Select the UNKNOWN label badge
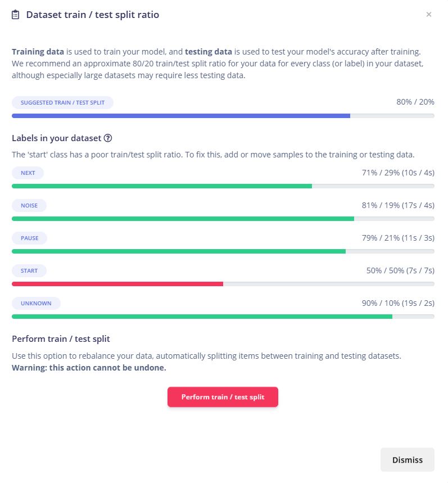Image resolution: width=448 pixels, height=483 pixels. [x=36, y=304]
